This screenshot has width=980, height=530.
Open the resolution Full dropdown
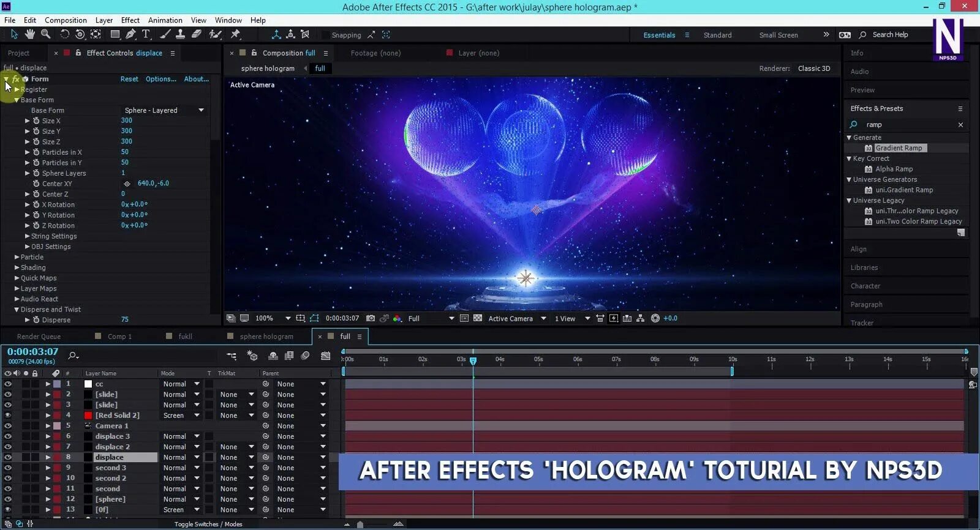[431, 318]
